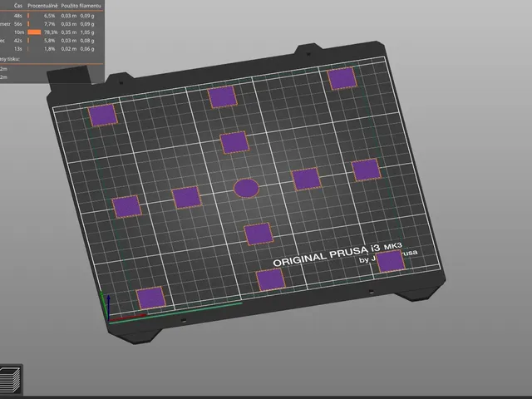Click the '0,08 g' filament weight value
Screen dimensions: 532x399
(87, 41)
